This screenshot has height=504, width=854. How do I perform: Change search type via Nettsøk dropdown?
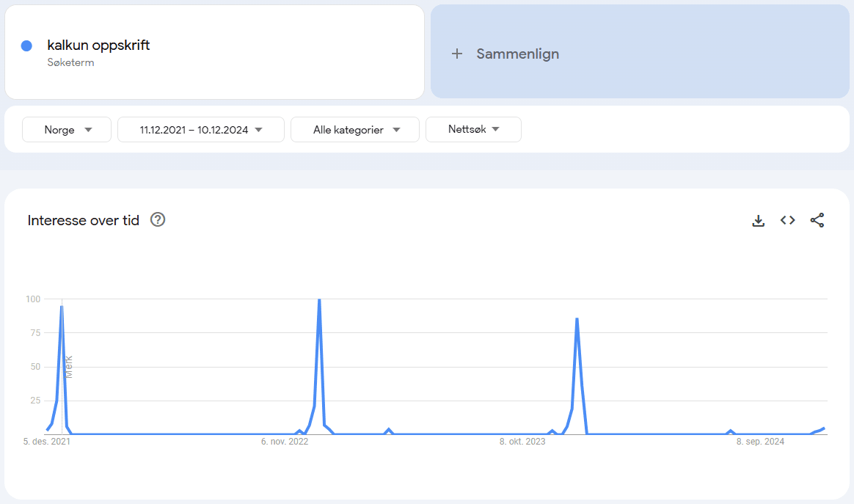pos(473,129)
